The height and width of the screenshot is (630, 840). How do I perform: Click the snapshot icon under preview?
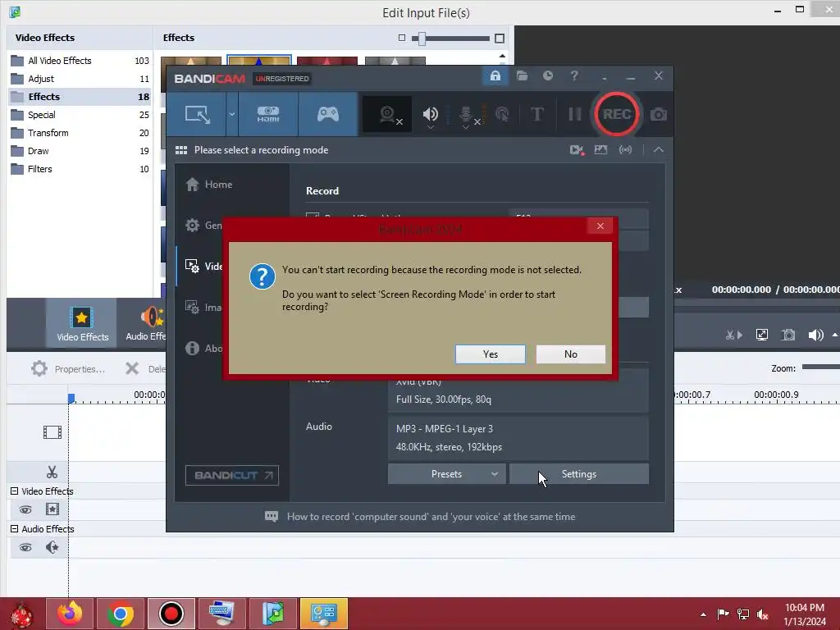[x=788, y=336]
